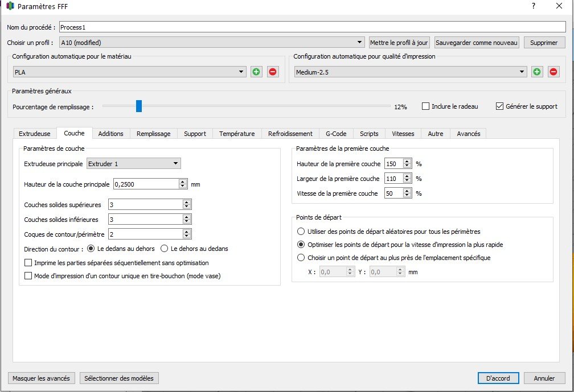
Task: Increase Couches solides supérieures stepper value
Action: click(x=187, y=202)
